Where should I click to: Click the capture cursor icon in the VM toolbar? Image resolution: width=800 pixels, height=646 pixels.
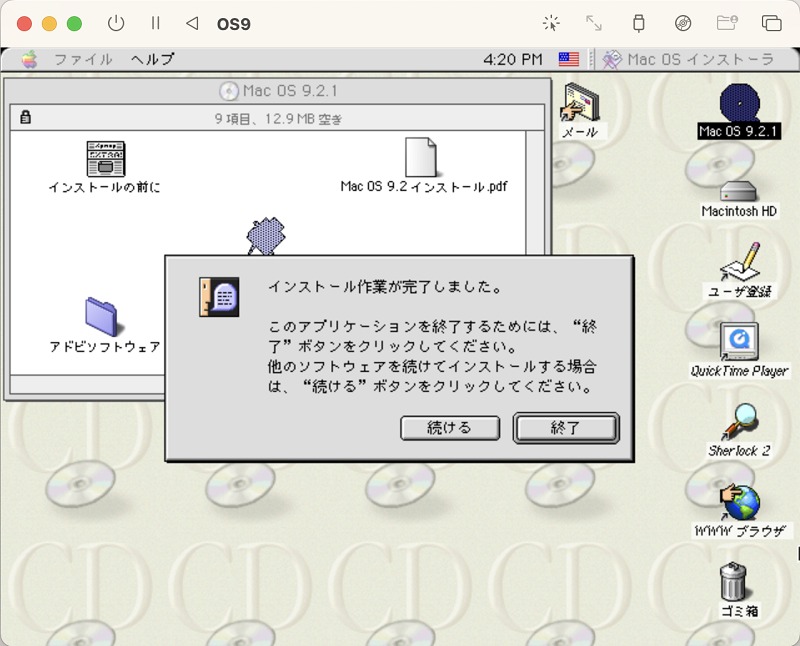(551, 23)
